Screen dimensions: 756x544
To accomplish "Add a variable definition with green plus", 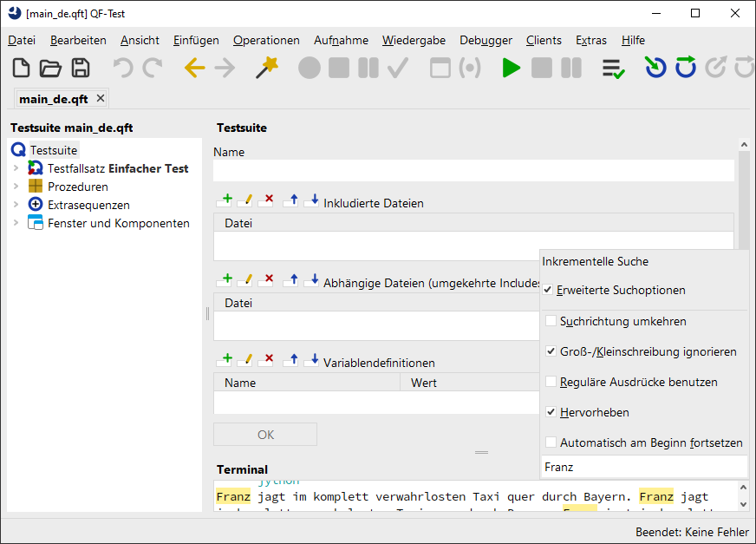I will pos(225,359).
